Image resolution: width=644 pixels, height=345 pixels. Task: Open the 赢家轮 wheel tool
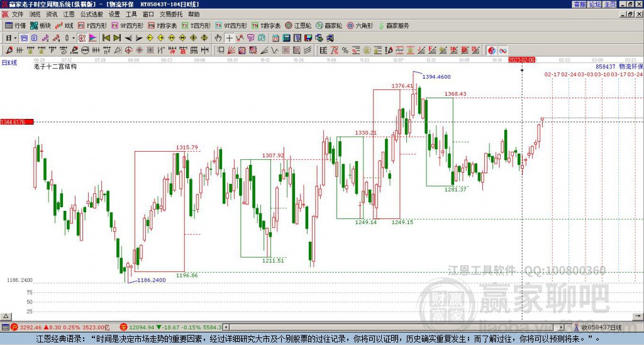point(330,25)
